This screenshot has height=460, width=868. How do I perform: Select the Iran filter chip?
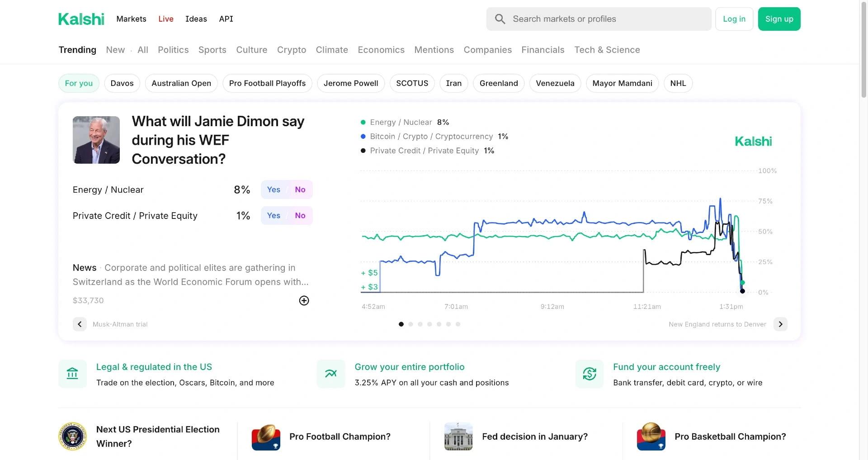[x=454, y=83]
